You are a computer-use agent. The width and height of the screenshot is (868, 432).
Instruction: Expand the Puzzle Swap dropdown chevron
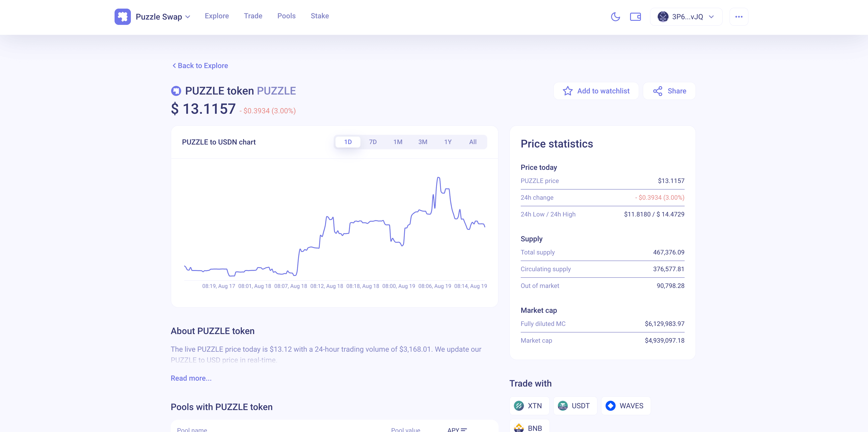(x=188, y=17)
